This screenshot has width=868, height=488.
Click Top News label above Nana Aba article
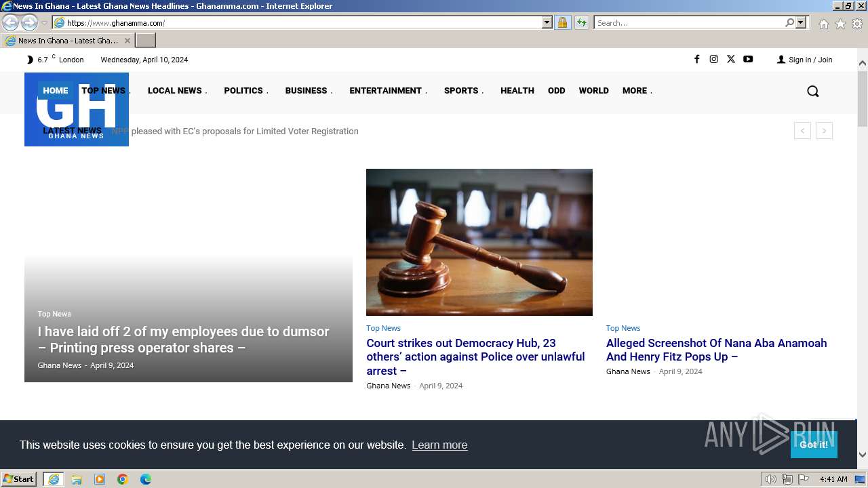click(x=623, y=328)
